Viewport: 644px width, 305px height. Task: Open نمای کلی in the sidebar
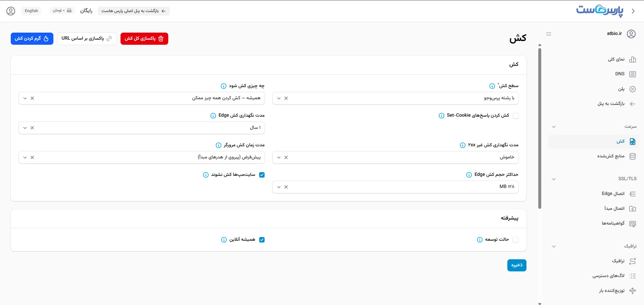coord(593,60)
